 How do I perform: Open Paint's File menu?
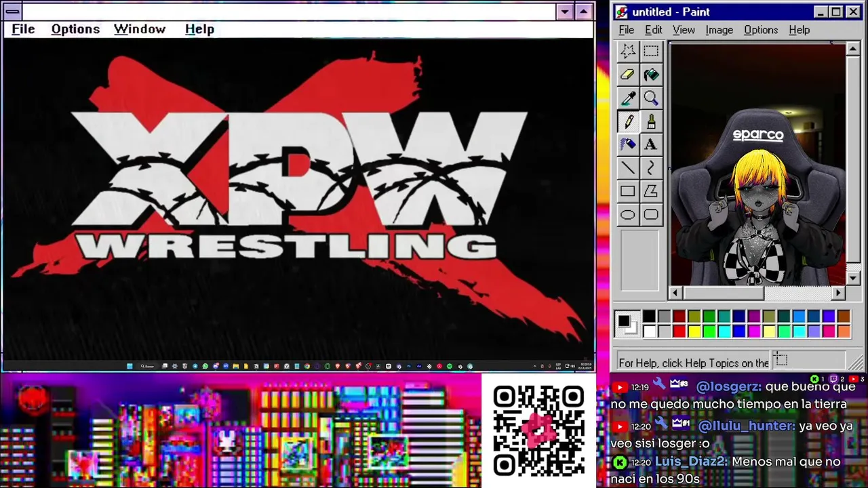tap(627, 30)
